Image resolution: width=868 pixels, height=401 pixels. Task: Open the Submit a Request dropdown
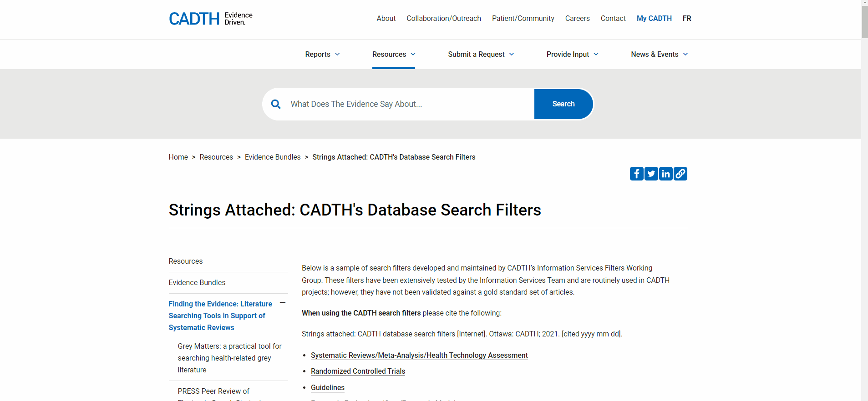click(481, 54)
